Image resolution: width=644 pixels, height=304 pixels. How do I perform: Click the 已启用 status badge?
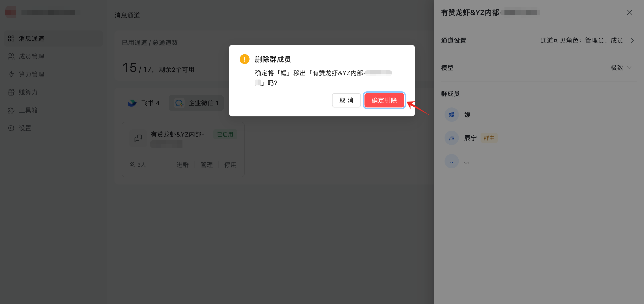coord(225,135)
